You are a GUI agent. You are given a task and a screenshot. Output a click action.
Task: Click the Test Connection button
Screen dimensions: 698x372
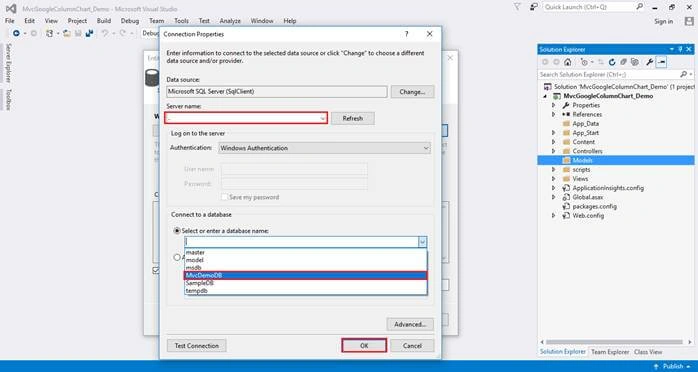click(197, 346)
